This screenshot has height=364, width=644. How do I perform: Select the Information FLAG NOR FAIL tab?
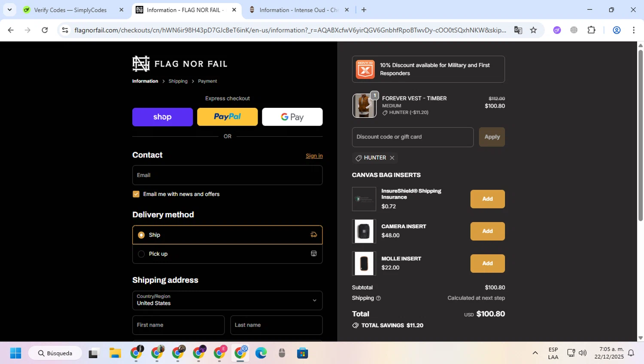pos(186,10)
